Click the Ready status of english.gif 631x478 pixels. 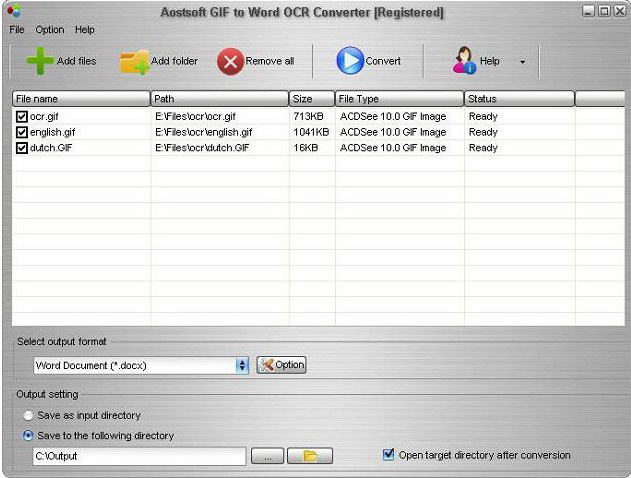pos(483,132)
